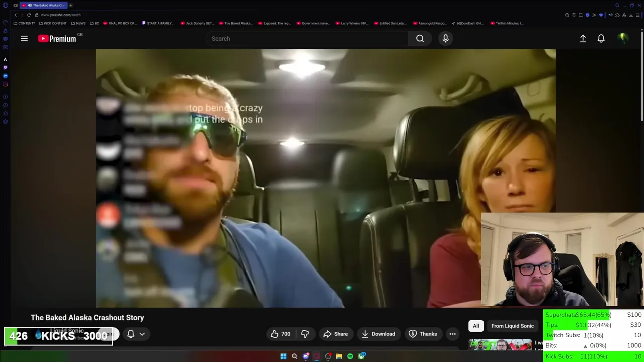This screenshot has height=362, width=644.
Task: Like the video showing 700 likes
Action: 280,334
